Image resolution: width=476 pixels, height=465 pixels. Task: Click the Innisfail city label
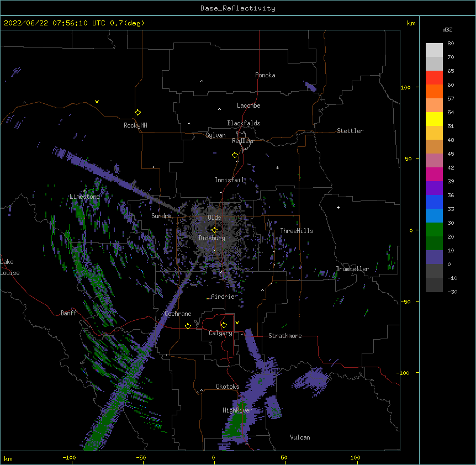[229, 180]
